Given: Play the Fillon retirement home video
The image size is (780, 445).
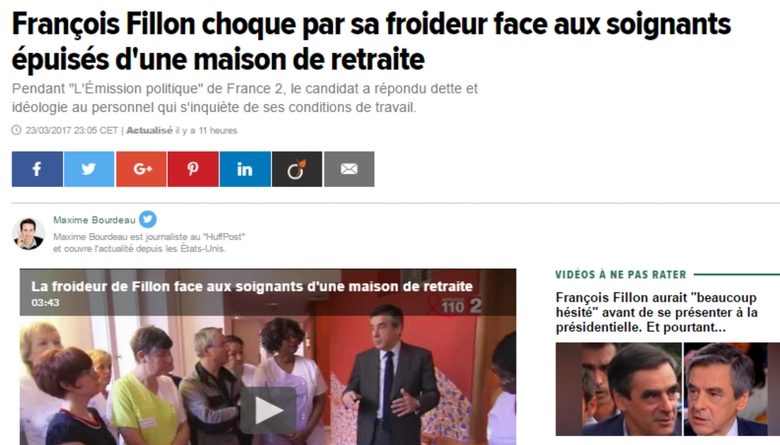Looking at the screenshot, I should (x=269, y=411).
